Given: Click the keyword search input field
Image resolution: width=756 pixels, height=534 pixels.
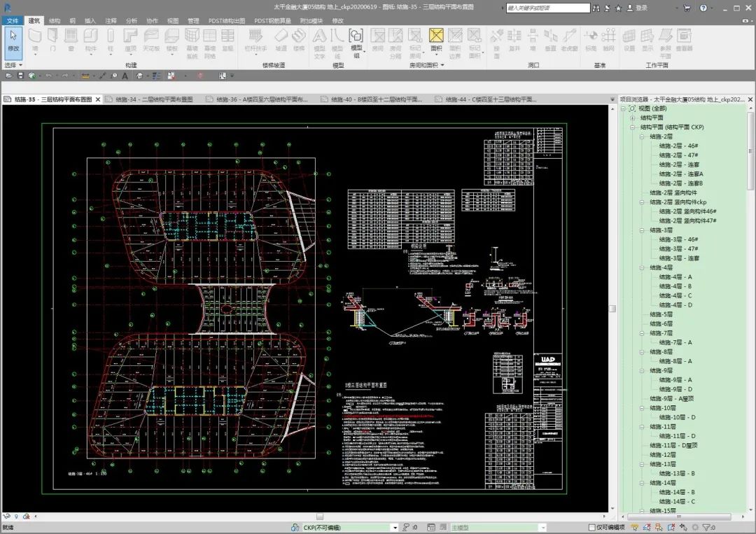Looking at the screenshot, I should [547, 8].
